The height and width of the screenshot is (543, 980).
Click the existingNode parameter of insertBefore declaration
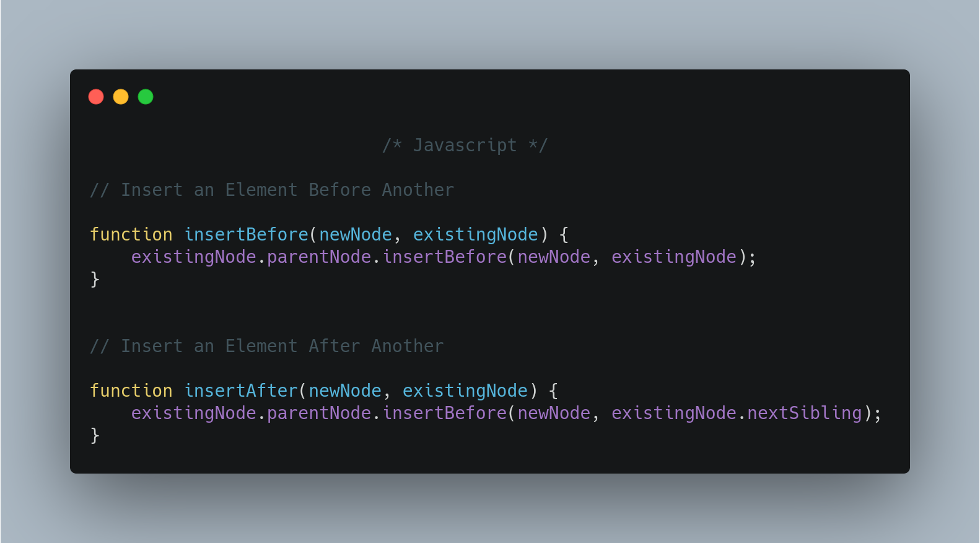tap(476, 234)
